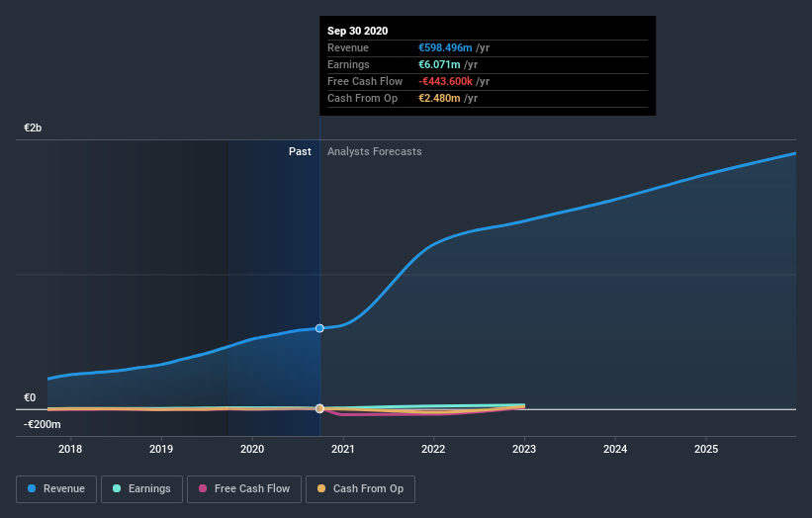The image size is (812, 518).
Task: Click the 2018 x-axis label
Action: [70, 449]
